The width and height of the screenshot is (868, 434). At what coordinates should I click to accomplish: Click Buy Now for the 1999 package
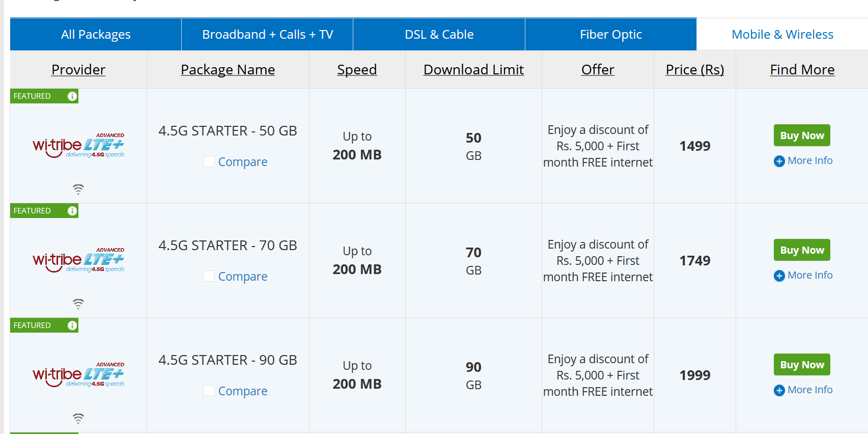802,365
